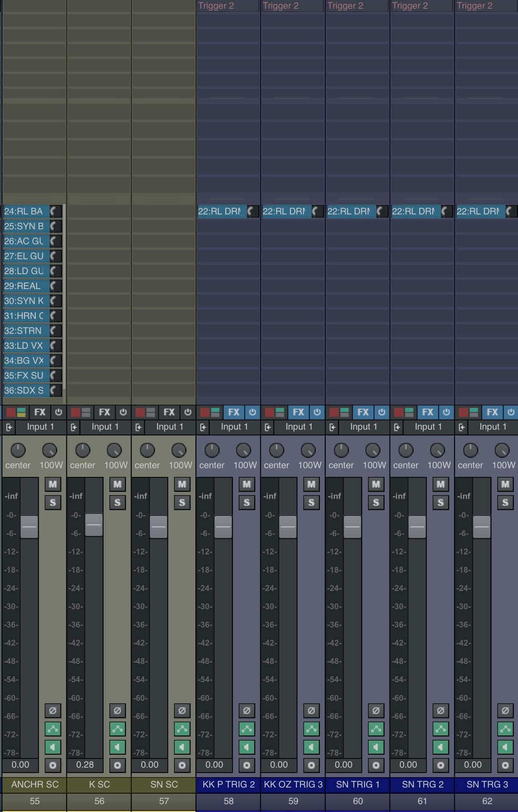Screen dimensions: 518x812
Task: Mute track 57 SN SC
Action: [182, 484]
